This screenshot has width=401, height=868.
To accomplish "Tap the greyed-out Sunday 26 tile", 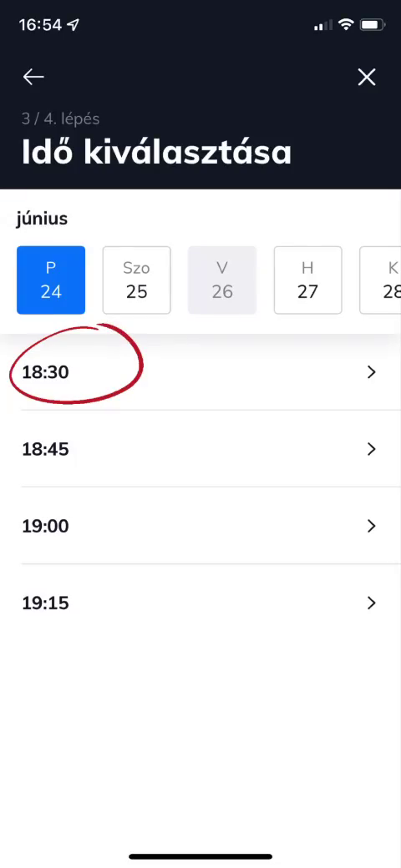I will [x=222, y=280].
